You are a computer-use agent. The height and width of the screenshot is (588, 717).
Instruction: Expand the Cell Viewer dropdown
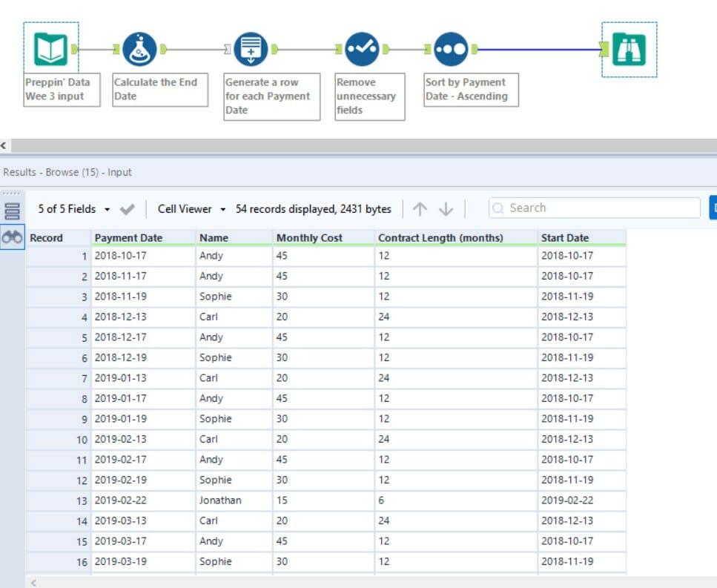coord(191,209)
